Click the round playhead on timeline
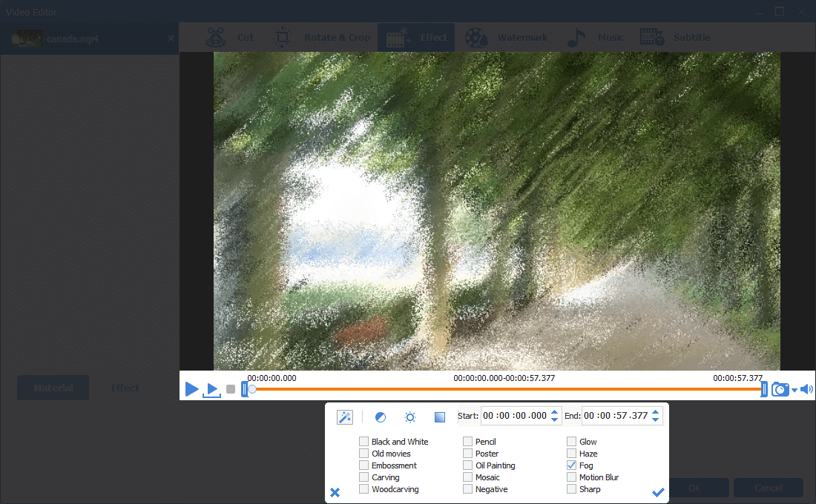The height and width of the screenshot is (504, 816). click(x=252, y=389)
